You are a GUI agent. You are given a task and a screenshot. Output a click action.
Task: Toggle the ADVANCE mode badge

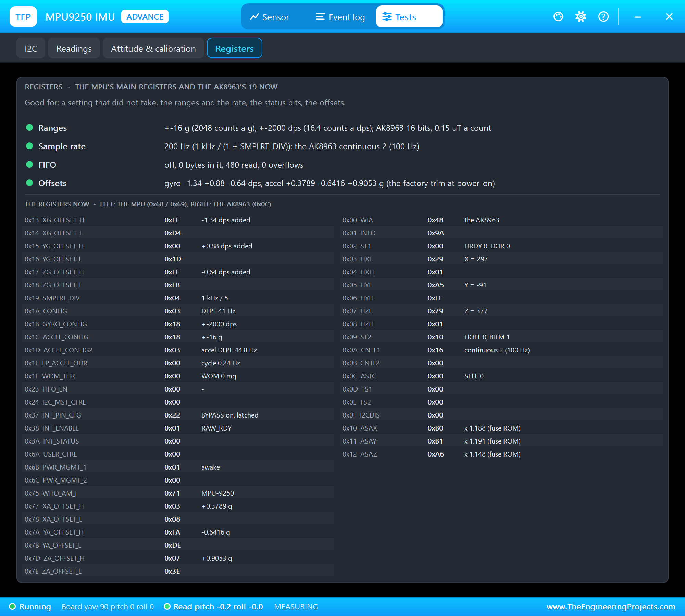(145, 17)
